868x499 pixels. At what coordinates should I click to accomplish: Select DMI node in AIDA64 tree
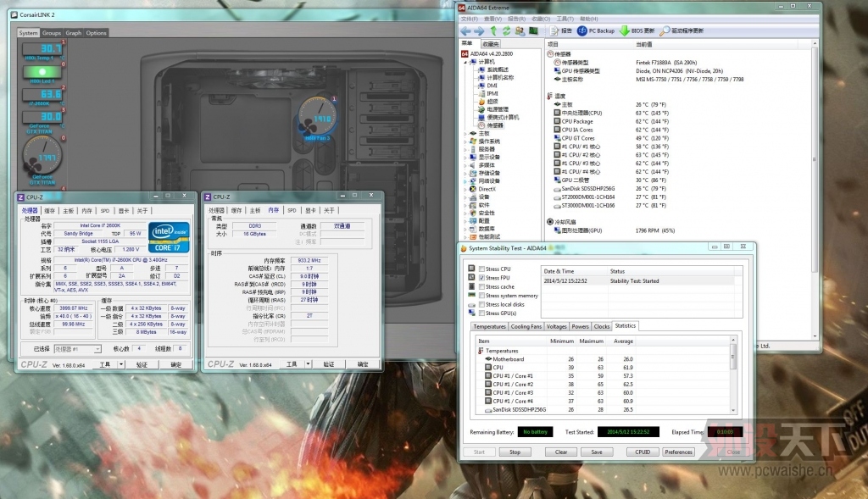pos(487,86)
